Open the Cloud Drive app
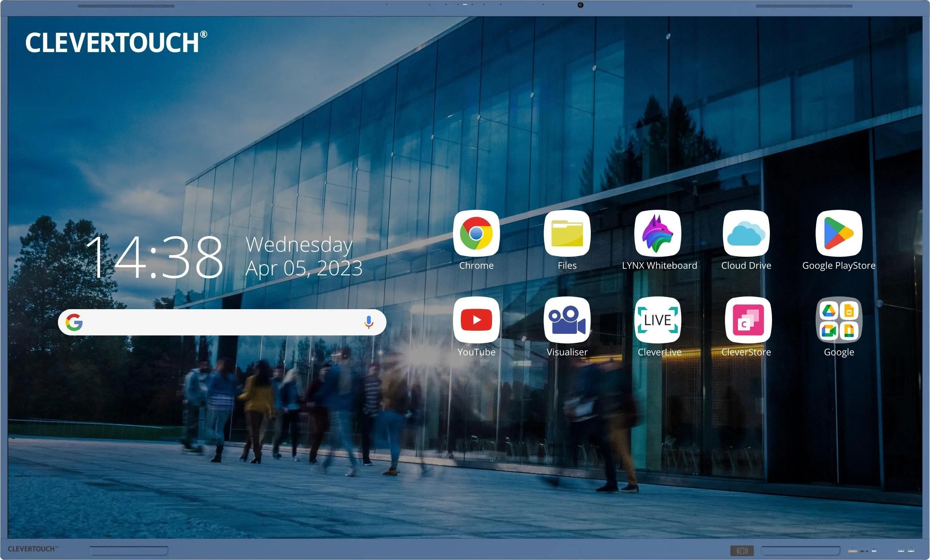This screenshot has width=930, height=560. tap(746, 233)
